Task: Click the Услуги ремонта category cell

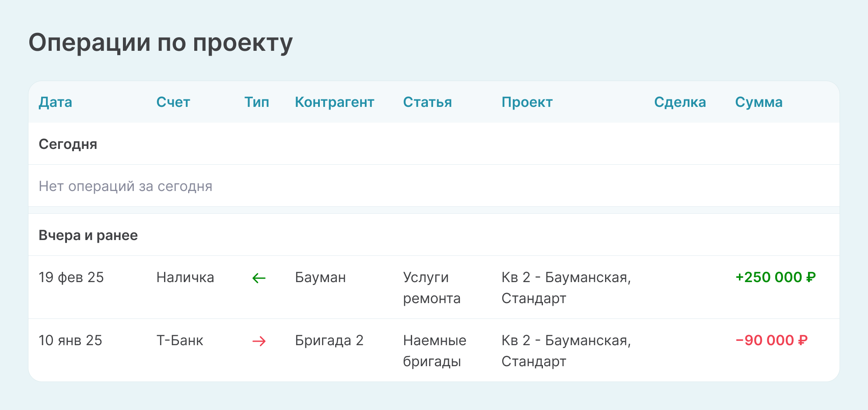Action: coord(431,288)
